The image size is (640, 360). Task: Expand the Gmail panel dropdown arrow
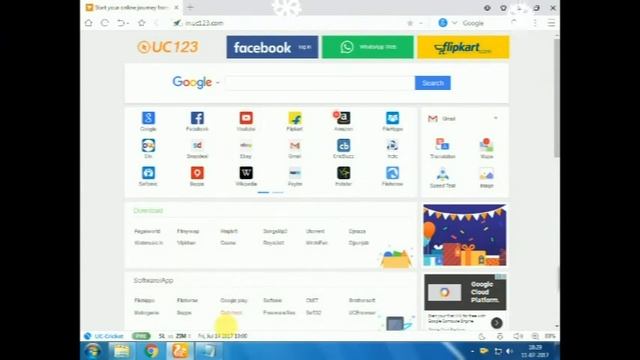pos(496,118)
